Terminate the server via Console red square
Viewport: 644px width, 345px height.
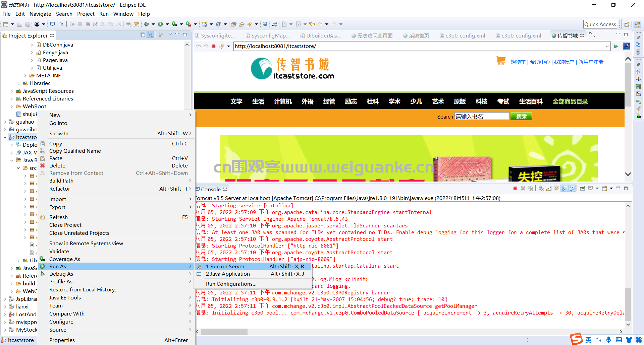pyautogui.click(x=515, y=189)
